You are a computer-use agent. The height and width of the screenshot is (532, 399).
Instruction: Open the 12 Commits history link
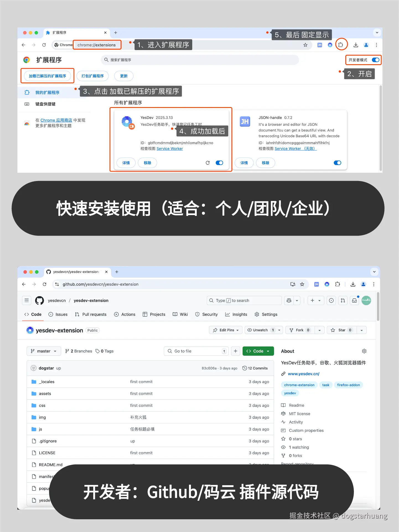coord(255,368)
